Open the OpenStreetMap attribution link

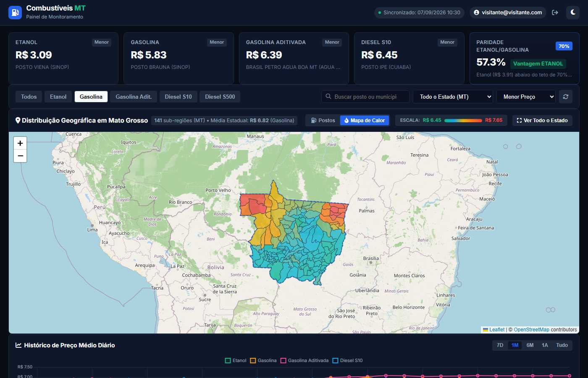click(x=531, y=330)
